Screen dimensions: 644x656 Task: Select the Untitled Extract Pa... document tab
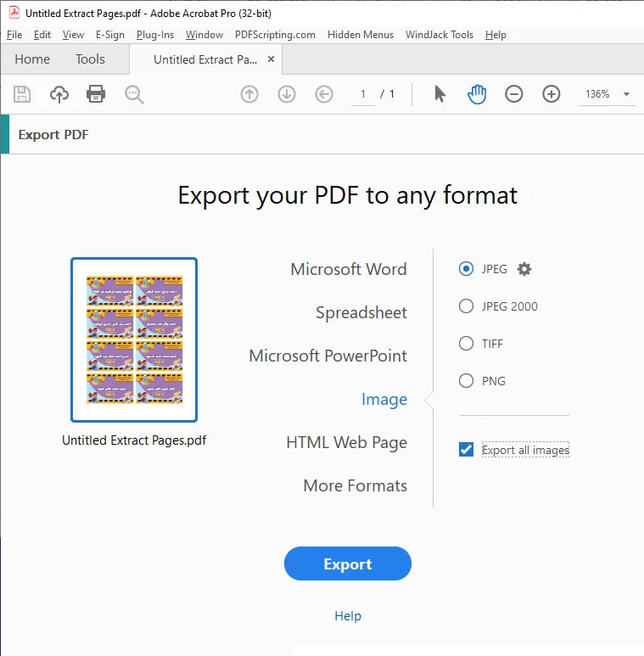[x=205, y=59]
